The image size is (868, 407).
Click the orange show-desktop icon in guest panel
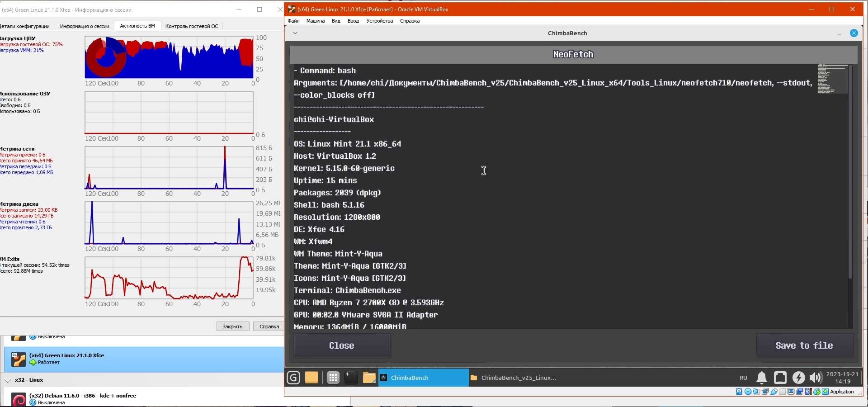point(311,378)
